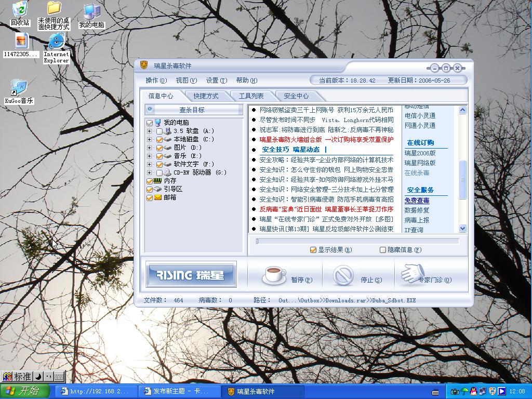Viewport: 532px width, 399px height.
Task: Click the coffee cup pause icon
Action: (274, 275)
